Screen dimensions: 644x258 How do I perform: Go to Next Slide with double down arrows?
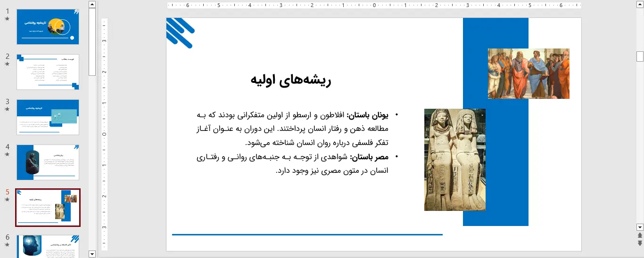tap(640, 243)
